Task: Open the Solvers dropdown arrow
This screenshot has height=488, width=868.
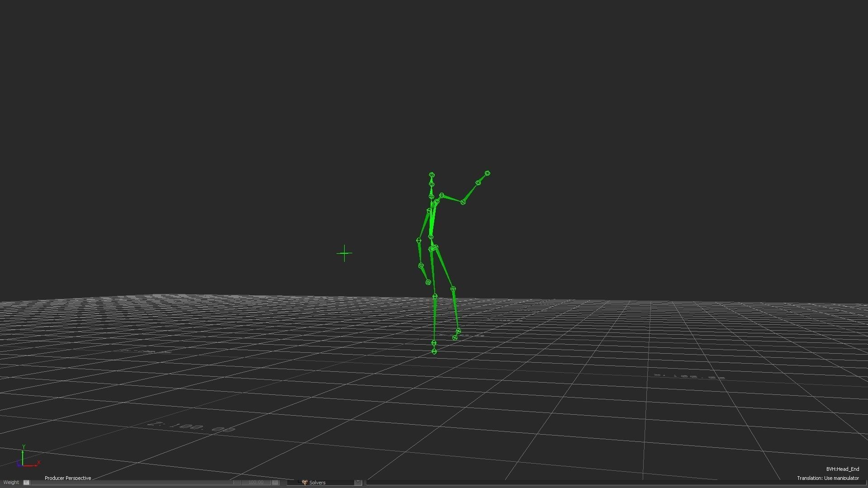Action: pos(358,483)
